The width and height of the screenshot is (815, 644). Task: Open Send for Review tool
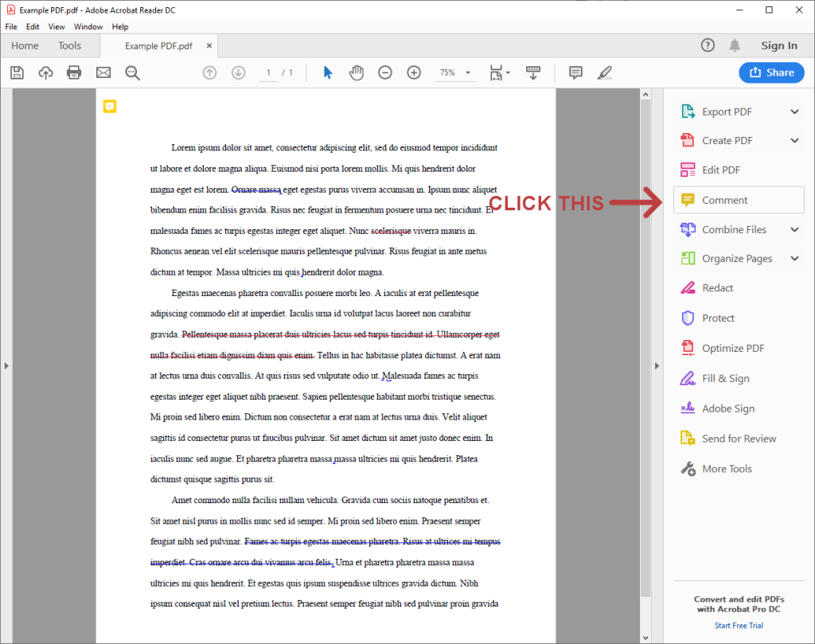pos(739,439)
